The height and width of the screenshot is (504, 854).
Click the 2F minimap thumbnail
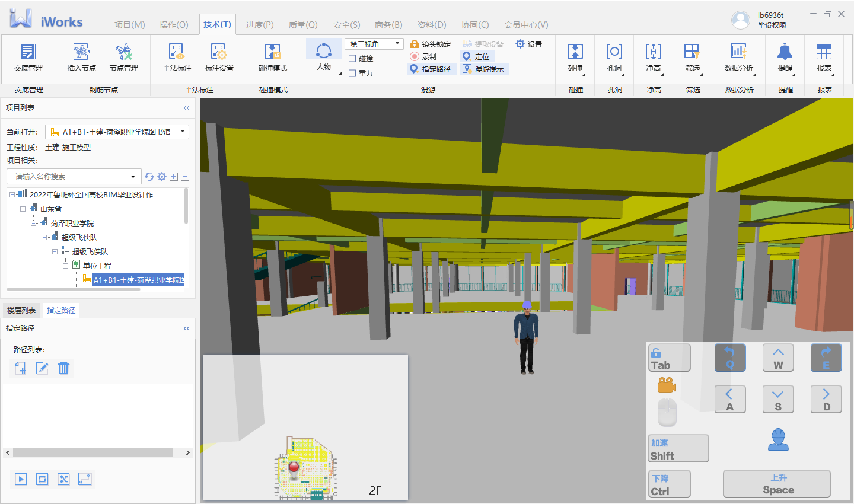[305, 428]
